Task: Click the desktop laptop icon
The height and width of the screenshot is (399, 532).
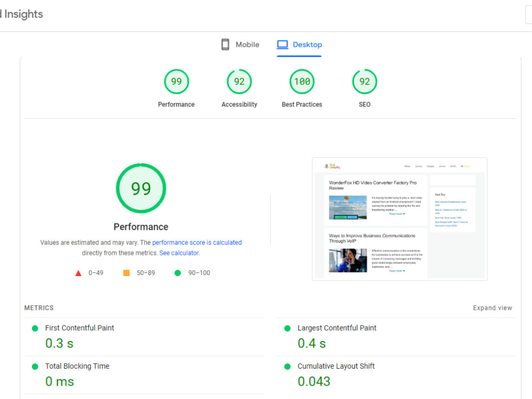Action: pyautogui.click(x=282, y=45)
